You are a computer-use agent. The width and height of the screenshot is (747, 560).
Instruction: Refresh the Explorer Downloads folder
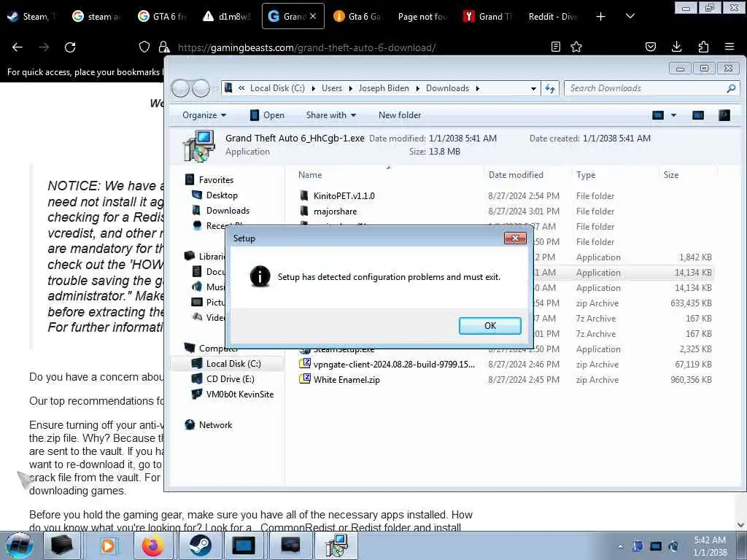pyautogui.click(x=550, y=88)
